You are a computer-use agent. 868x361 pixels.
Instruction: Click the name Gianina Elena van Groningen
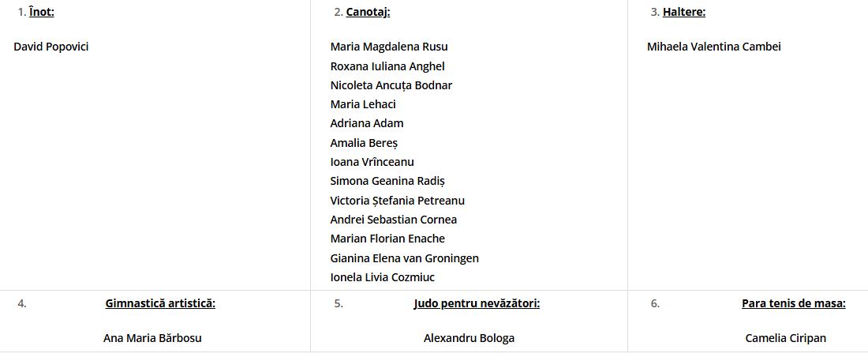point(405,258)
